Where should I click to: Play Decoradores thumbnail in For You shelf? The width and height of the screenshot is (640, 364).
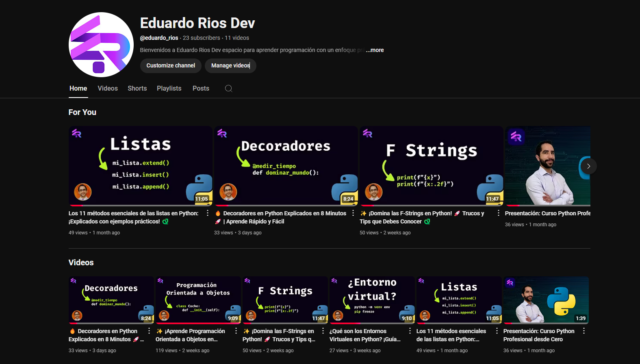pos(286,166)
